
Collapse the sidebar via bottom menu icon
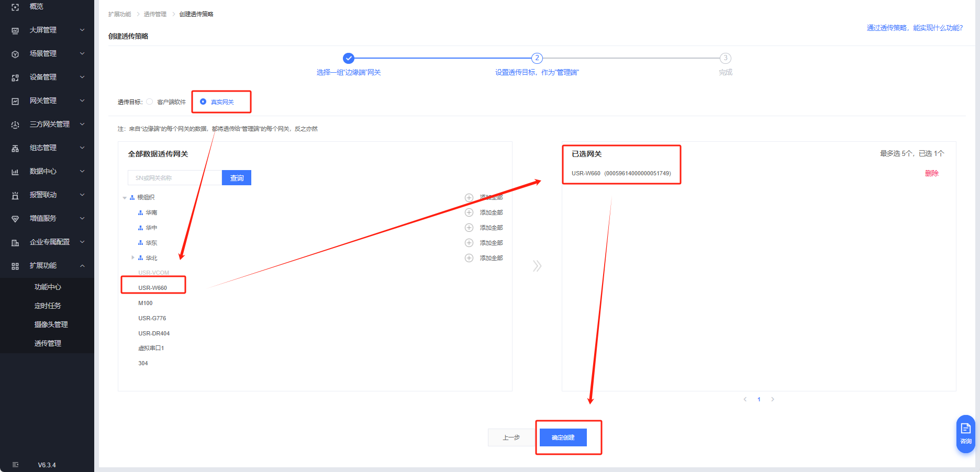(x=15, y=465)
